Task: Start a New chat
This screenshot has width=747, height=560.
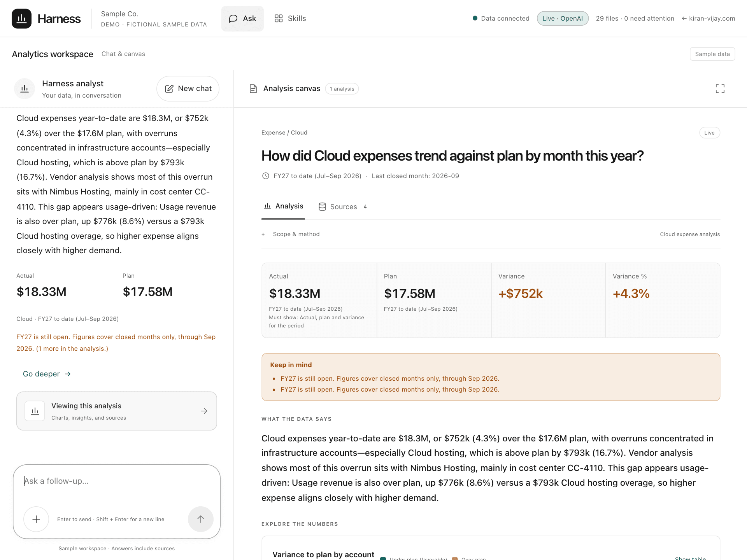Action: coord(188,89)
